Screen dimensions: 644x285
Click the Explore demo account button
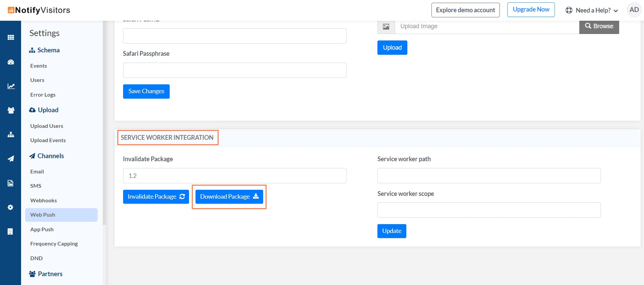point(465,10)
